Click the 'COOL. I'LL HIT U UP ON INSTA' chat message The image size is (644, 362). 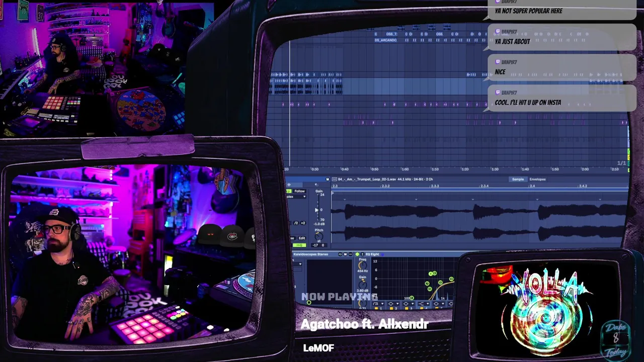[528, 103]
